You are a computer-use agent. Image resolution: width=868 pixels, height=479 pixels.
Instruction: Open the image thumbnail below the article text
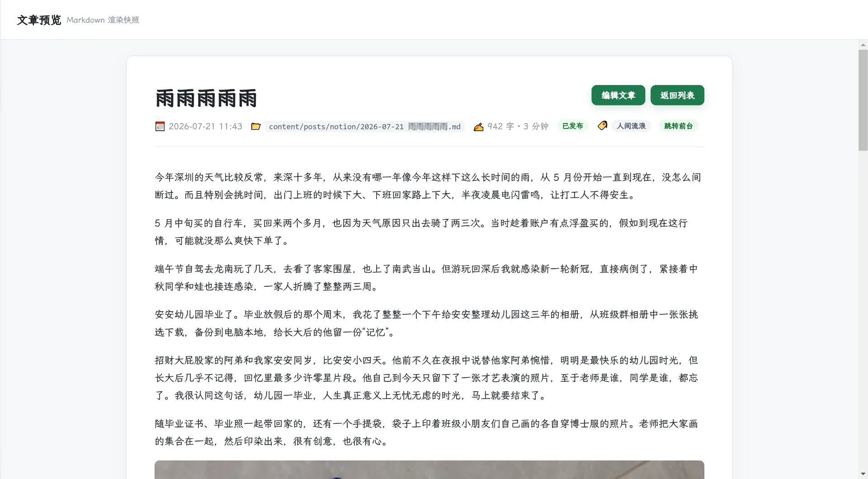click(x=429, y=470)
